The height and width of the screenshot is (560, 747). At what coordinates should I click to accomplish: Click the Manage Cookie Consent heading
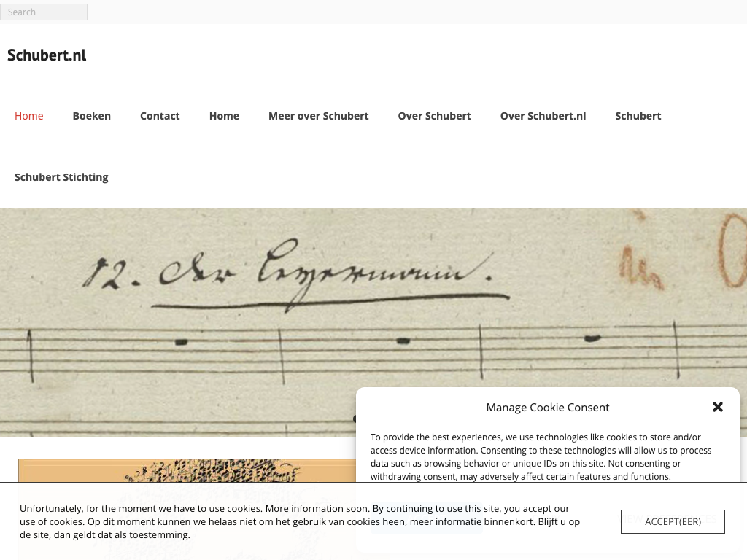click(547, 407)
